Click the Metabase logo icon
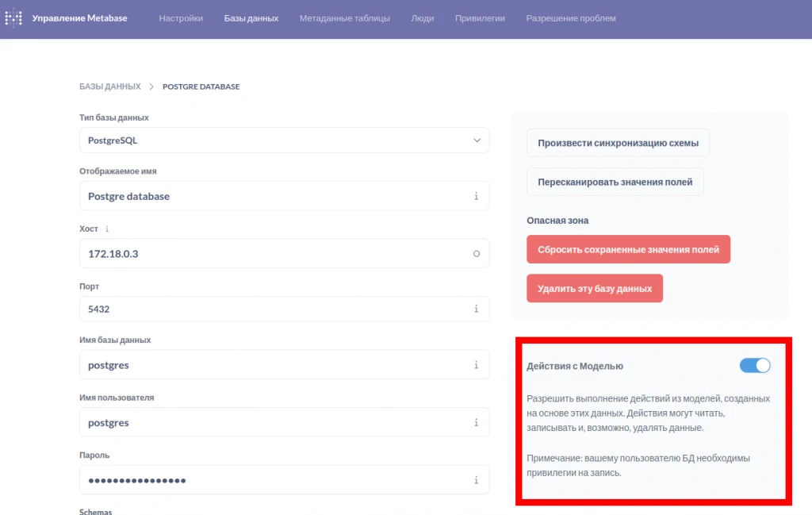Image resolution: width=812 pixels, height=515 pixels. click(x=13, y=18)
